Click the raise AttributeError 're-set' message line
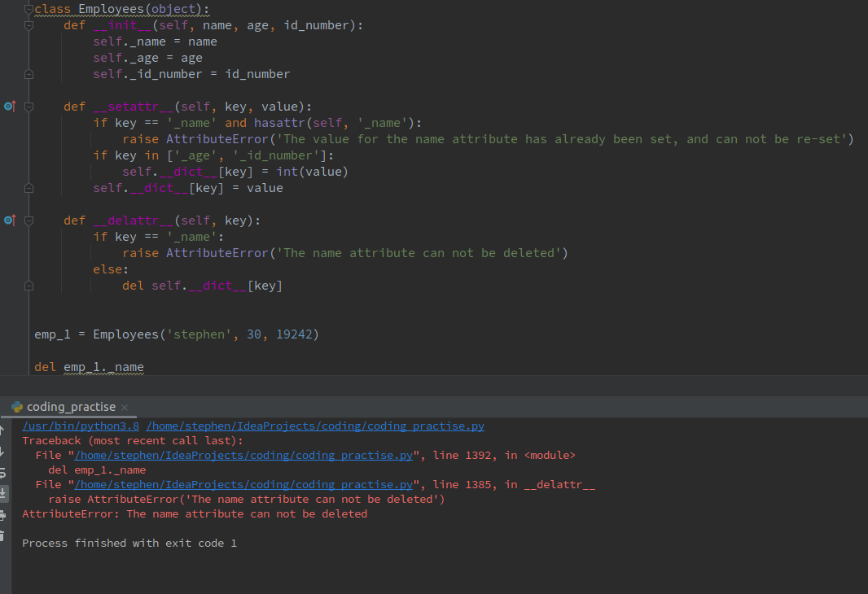This screenshot has width=868, height=594. pos(488,139)
